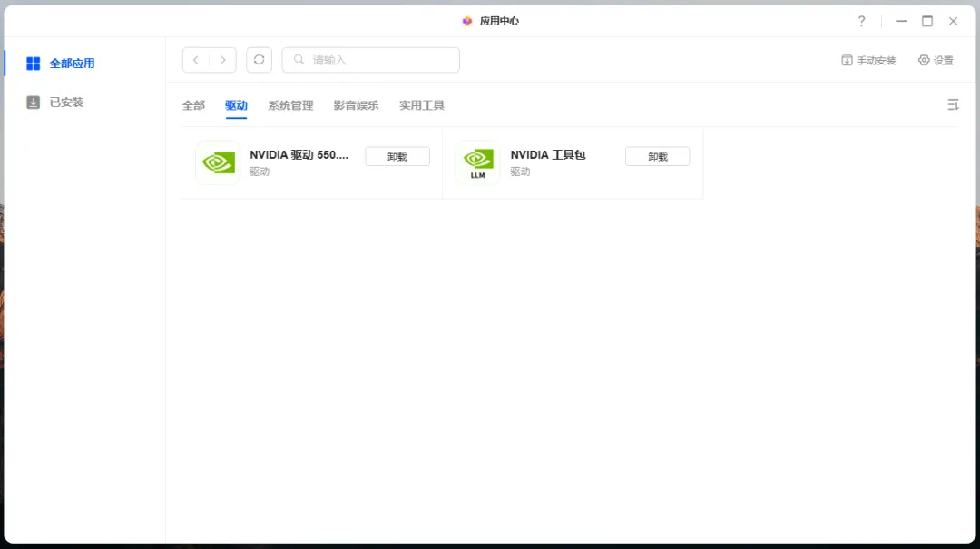
Task: Uninstall the NVIDIA 工具包 app
Action: (x=657, y=156)
